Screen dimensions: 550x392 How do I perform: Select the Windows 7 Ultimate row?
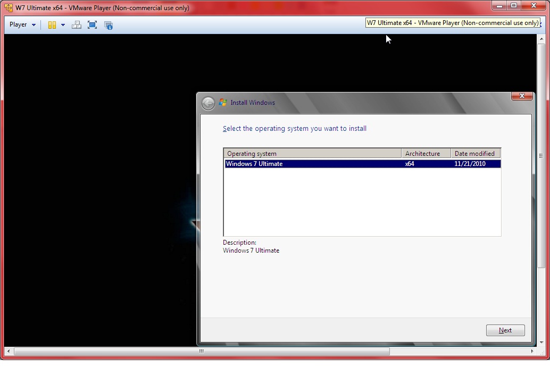[363, 164]
